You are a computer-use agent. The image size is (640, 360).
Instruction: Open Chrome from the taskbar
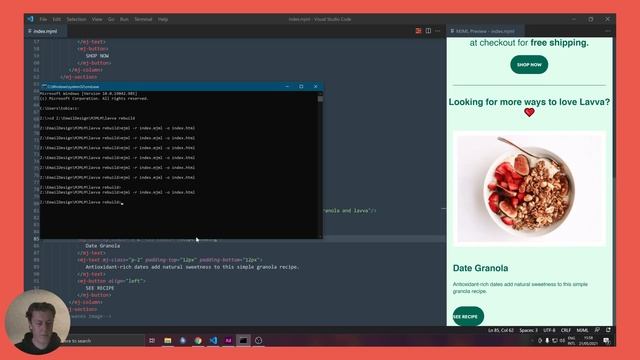198,340
